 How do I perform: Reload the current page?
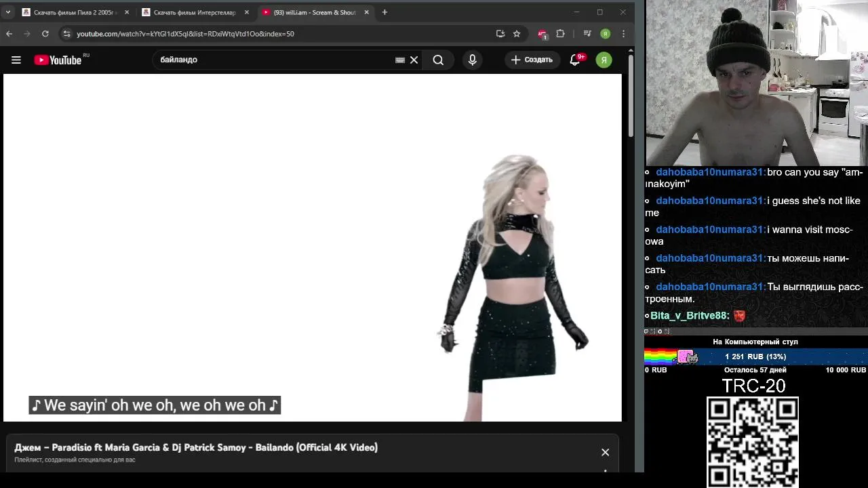45,33
